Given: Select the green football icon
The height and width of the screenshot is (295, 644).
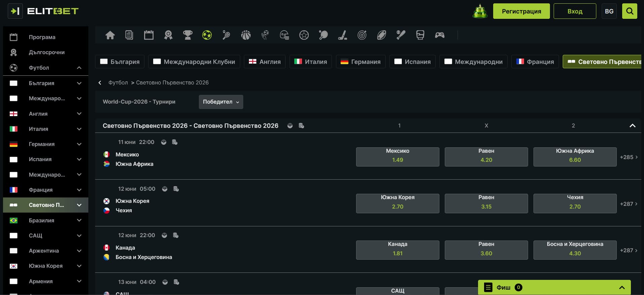Looking at the screenshot, I should (x=207, y=35).
